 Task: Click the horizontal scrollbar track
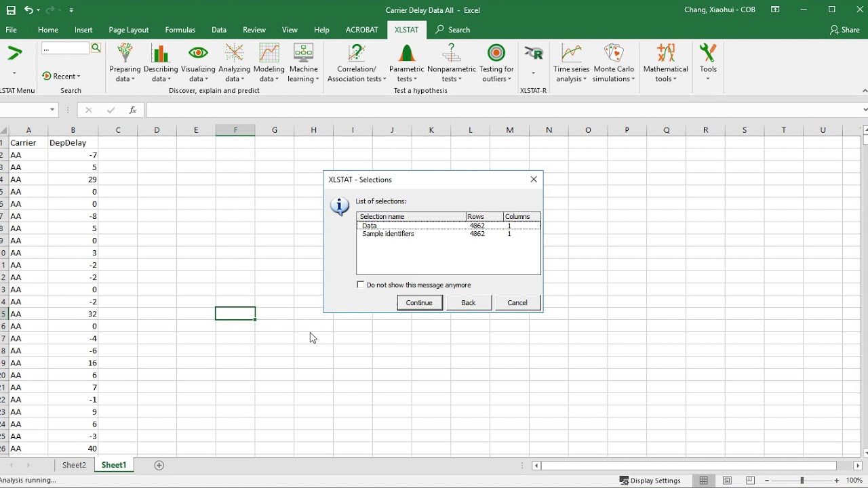[688, 466]
